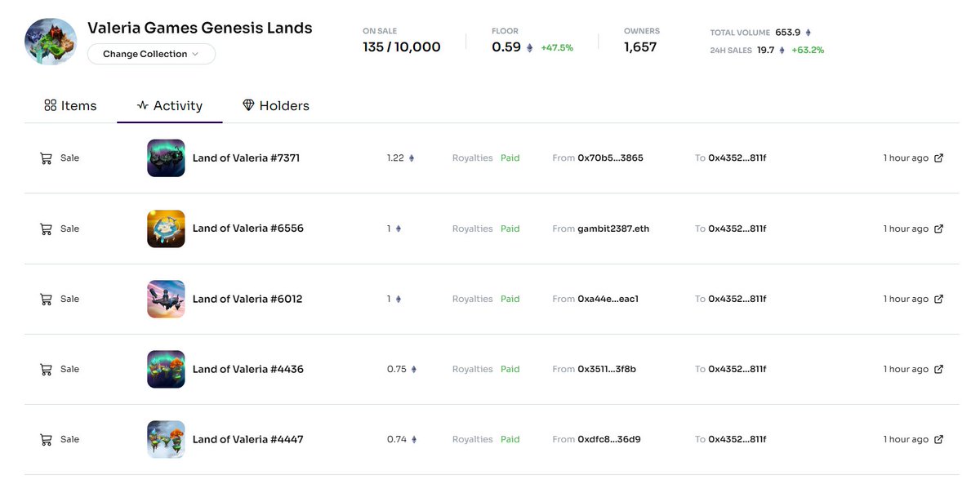
Task: Click the Valeria Games Genesis Lands title
Action: coord(200,28)
